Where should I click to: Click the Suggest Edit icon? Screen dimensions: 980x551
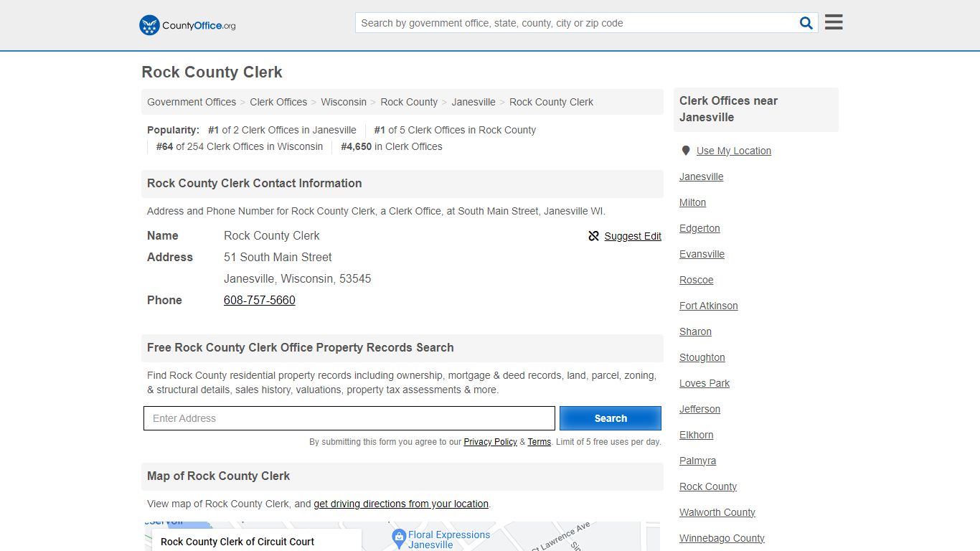click(593, 236)
